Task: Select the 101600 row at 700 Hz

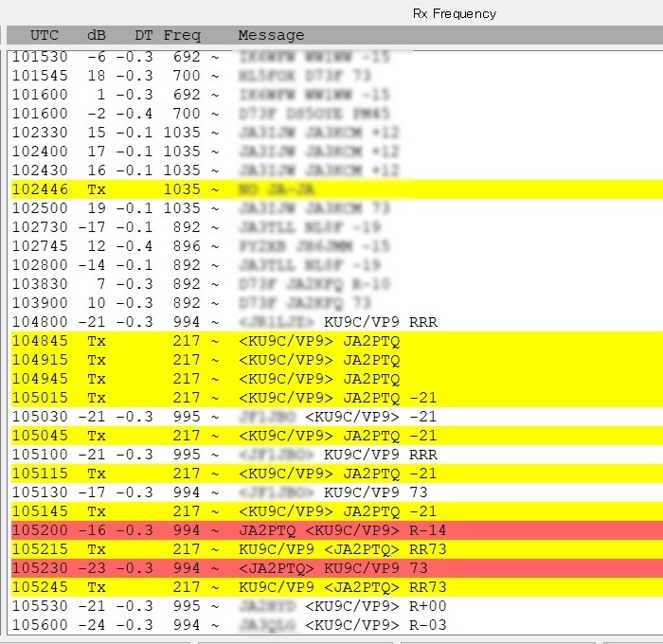Action: pos(336,114)
